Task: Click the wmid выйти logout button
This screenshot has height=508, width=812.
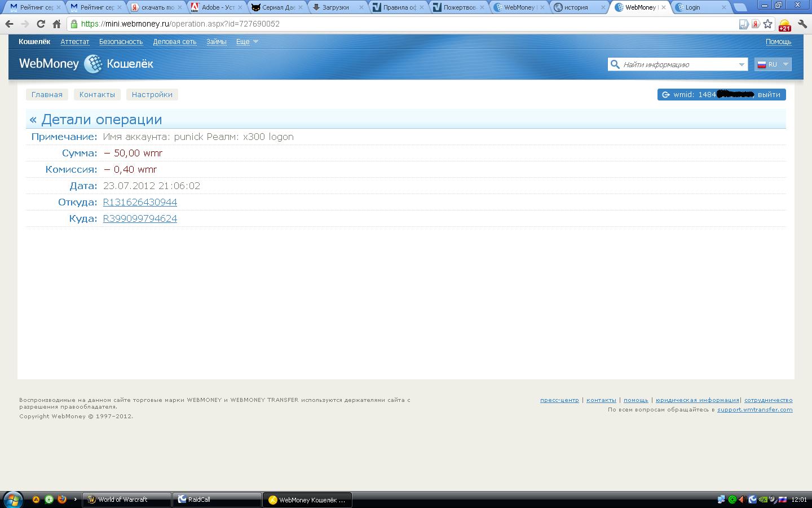Action: click(769, 95)
